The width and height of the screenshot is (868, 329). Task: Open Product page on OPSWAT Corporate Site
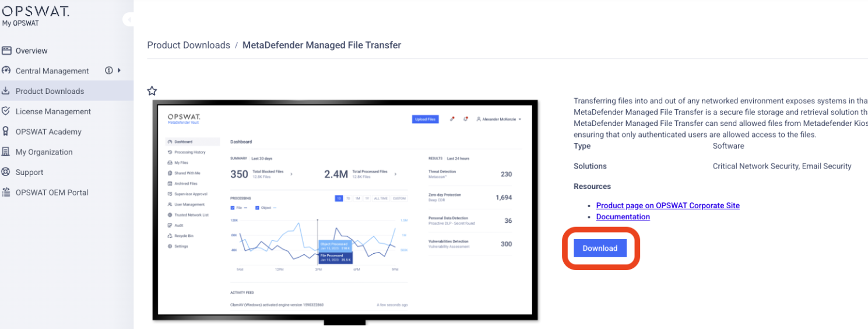(668, 205)
